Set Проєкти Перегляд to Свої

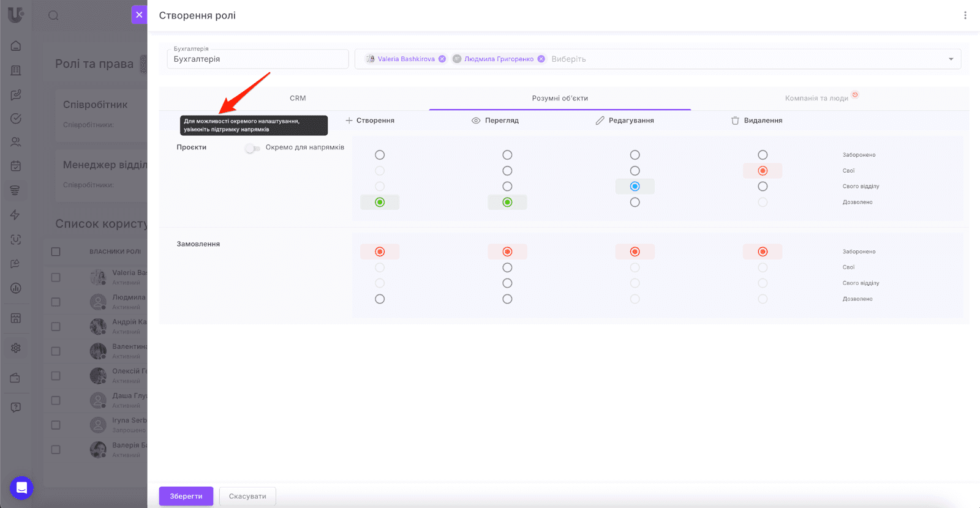pyautogui.click(x=507, y=171)
